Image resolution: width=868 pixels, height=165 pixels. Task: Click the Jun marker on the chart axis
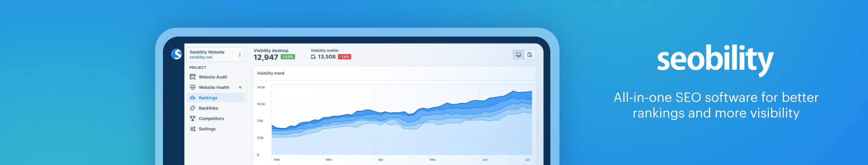point(484,160)
